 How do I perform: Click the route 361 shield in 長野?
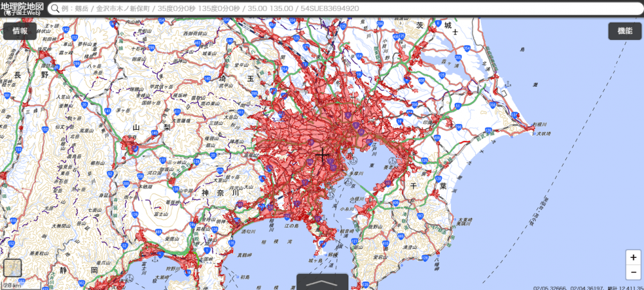[6, 95]
